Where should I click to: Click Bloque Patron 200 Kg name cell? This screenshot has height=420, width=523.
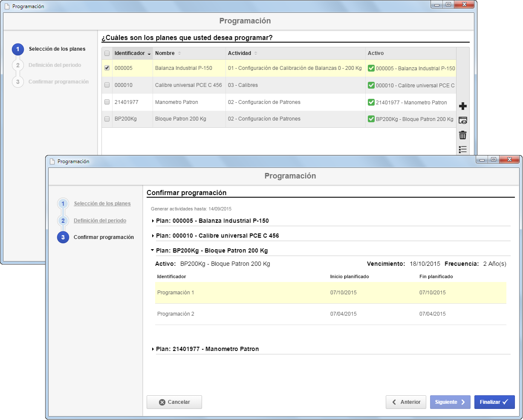(181, 119)
